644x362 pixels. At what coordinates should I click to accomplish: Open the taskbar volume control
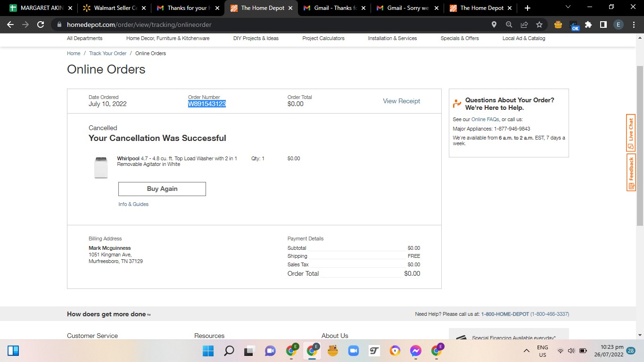(x=571, y=351)
